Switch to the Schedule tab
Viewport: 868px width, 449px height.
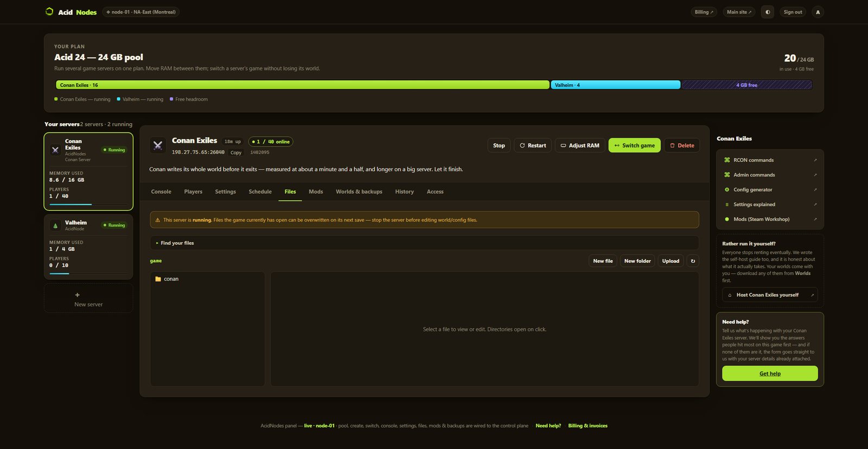click(x=260, y=192)
